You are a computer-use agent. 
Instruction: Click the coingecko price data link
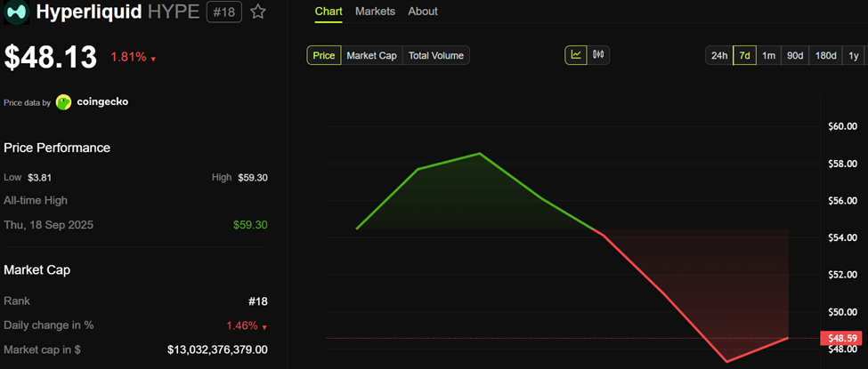pos(102,102)
